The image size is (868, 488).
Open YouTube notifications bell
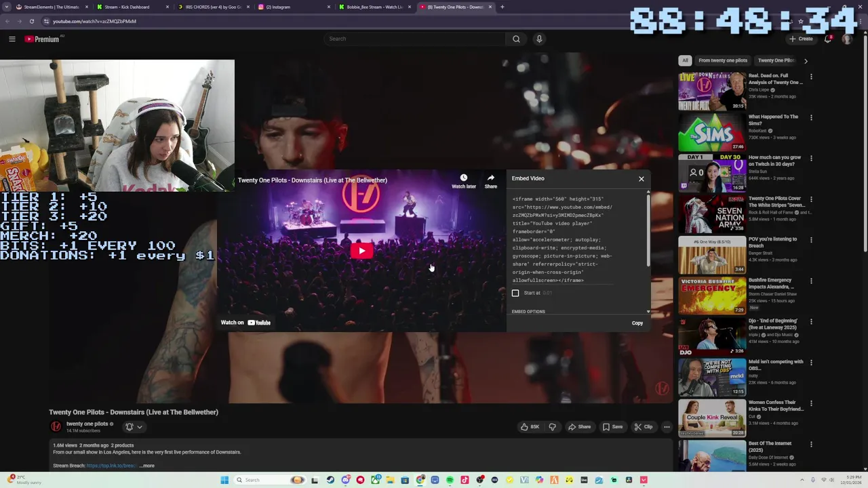coord(827,39)
